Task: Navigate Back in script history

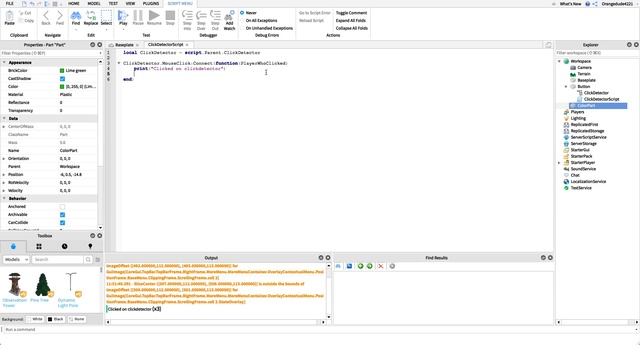Action: coord(46,18)
